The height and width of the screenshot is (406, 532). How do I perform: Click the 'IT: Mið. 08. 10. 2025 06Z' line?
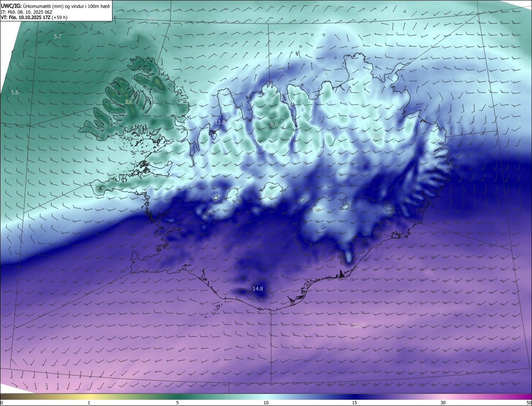coord(27,12)
